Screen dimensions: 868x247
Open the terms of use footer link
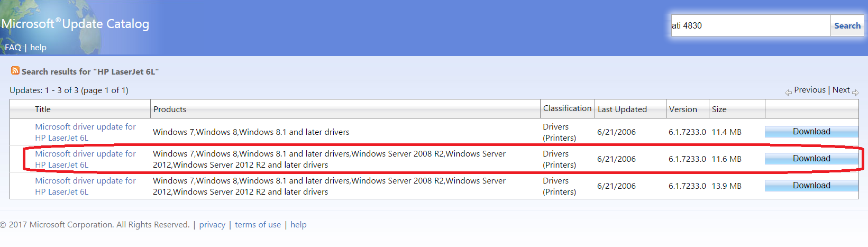click(x=258, y=225)
